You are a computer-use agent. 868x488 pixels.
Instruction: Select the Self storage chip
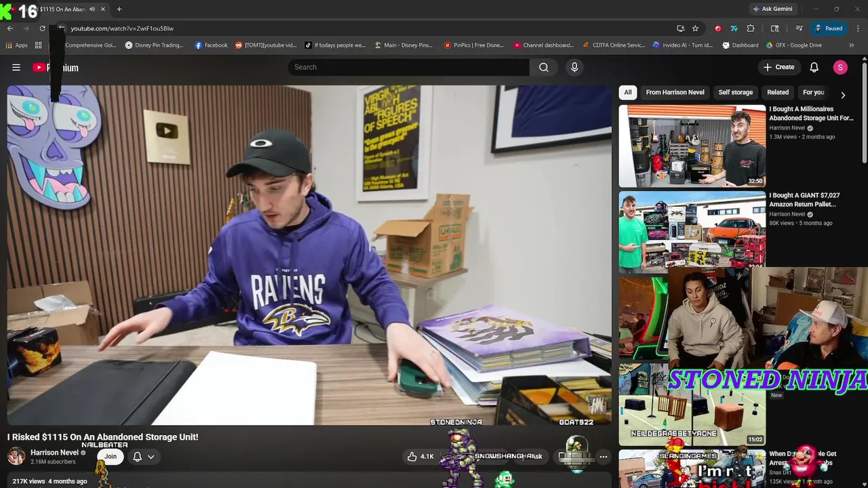(x=736, y=92)
